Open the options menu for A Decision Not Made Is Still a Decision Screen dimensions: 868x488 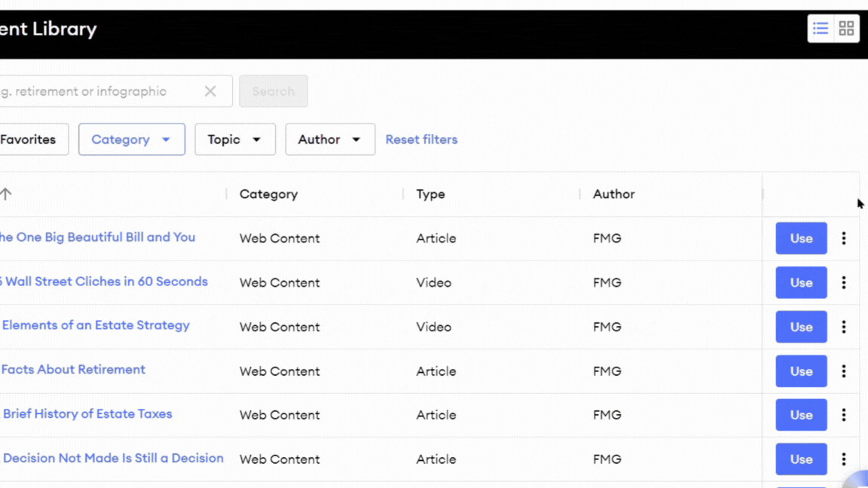point(844,459)
